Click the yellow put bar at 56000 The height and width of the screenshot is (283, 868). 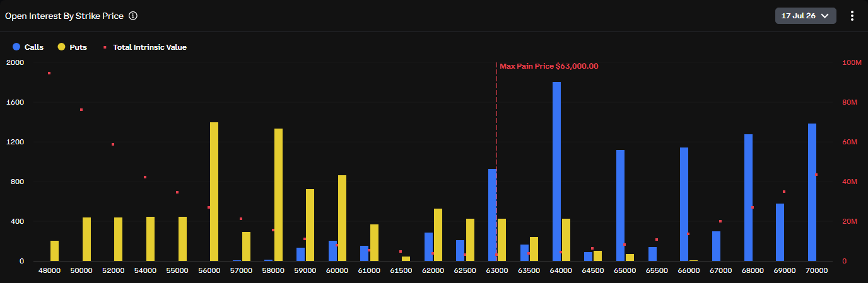214,192
